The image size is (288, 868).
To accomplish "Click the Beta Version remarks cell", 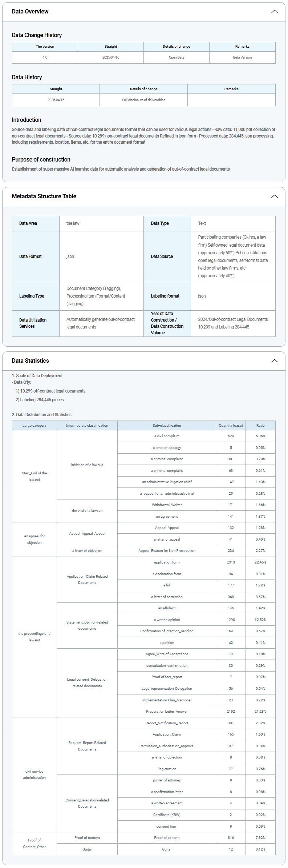I will (x=242, y=57).
